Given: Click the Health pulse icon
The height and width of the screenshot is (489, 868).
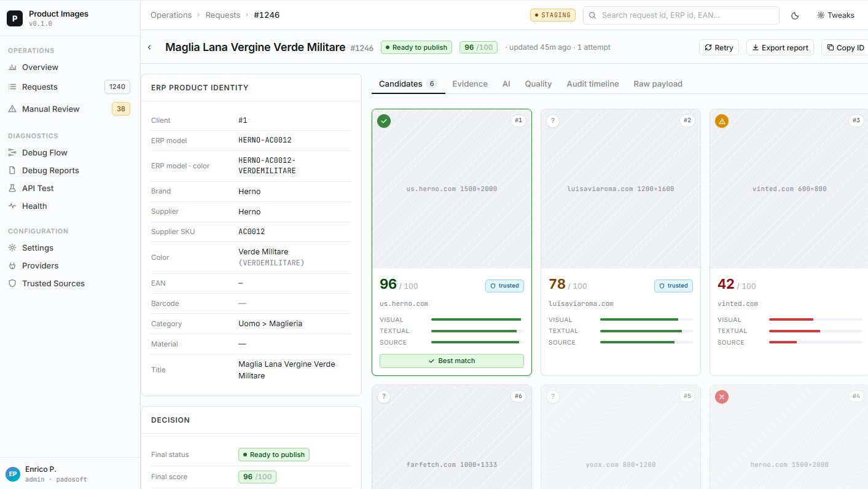Looking at the screenshot, I should [x=12, y=206].
